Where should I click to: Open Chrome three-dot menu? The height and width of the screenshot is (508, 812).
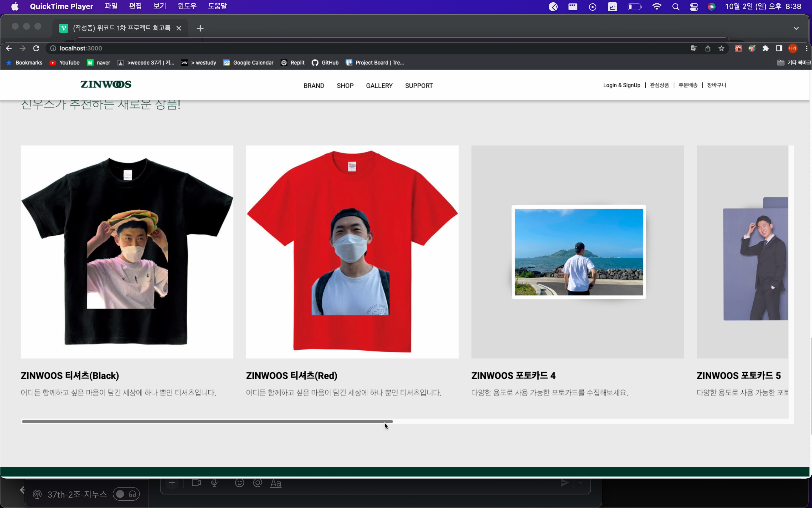tap(806, 48)
